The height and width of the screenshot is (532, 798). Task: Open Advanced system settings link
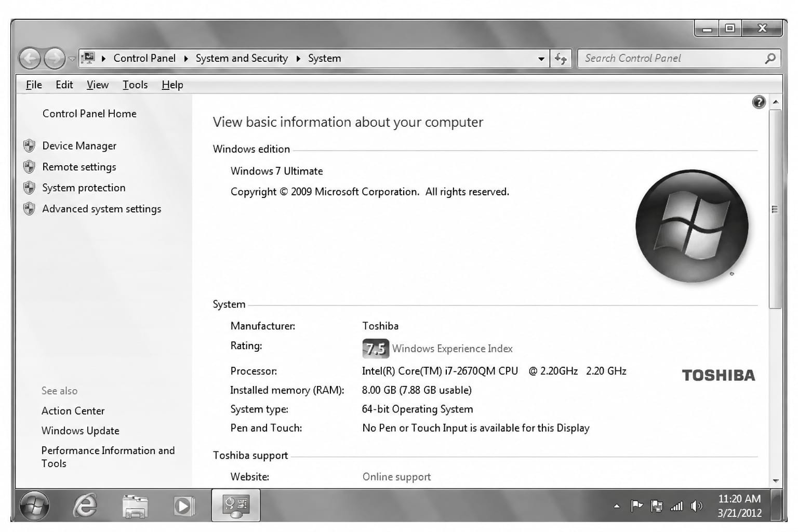(x=102, y=209)
